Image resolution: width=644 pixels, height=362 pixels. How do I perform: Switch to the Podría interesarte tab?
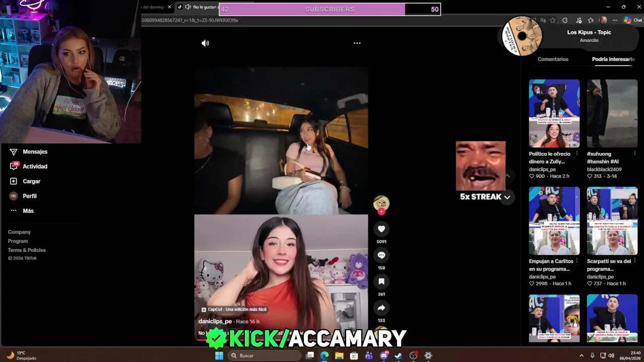tap(613, 59)
